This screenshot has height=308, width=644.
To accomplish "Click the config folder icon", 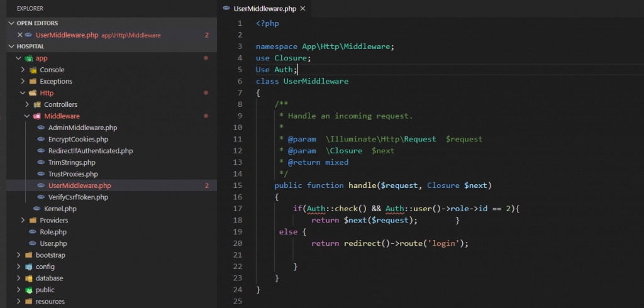I will (x=29, y=267).
